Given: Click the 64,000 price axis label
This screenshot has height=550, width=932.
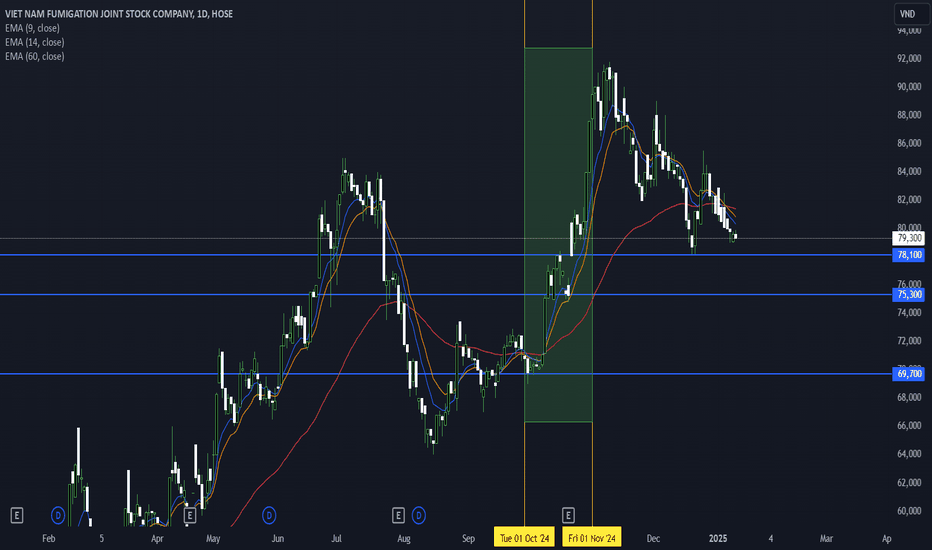Looking at the screenshot, I should coord(909,454).
